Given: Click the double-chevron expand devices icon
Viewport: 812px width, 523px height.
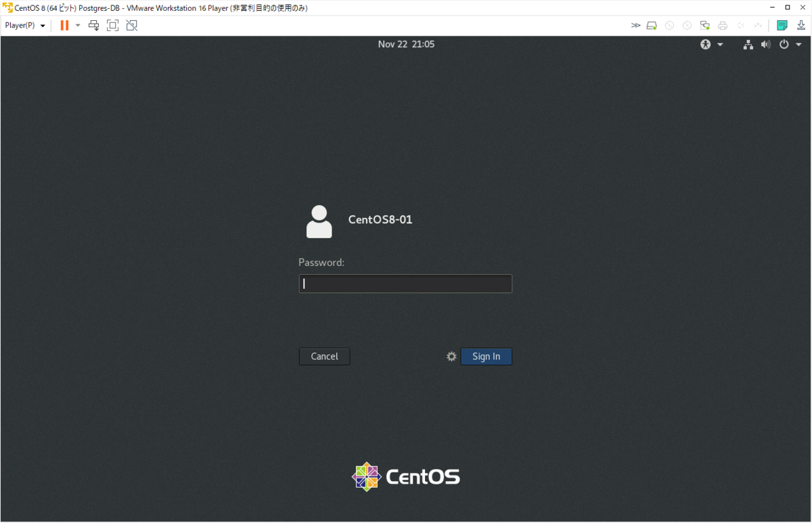Looking at the screenshot, I should pyautogui.click(x=635, y=26).
